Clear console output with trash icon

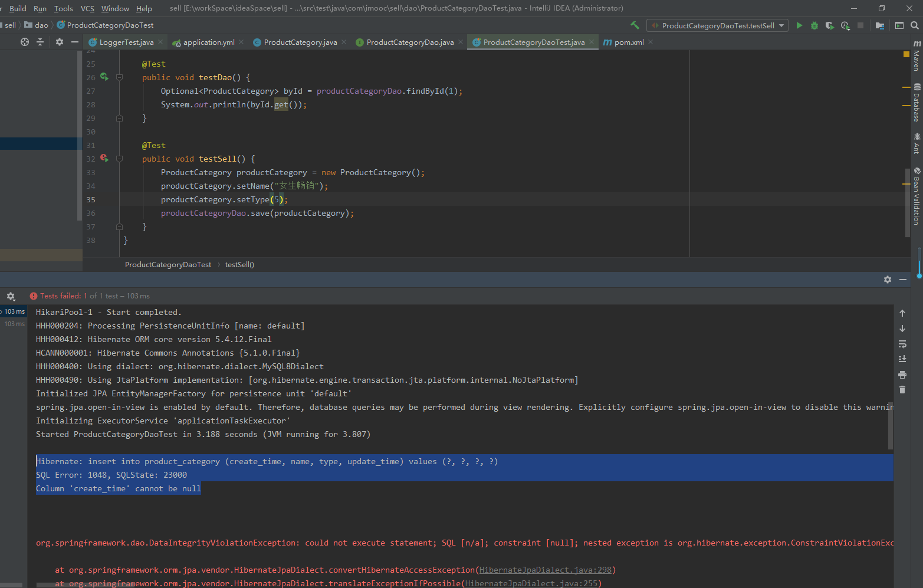click(902, 389)
